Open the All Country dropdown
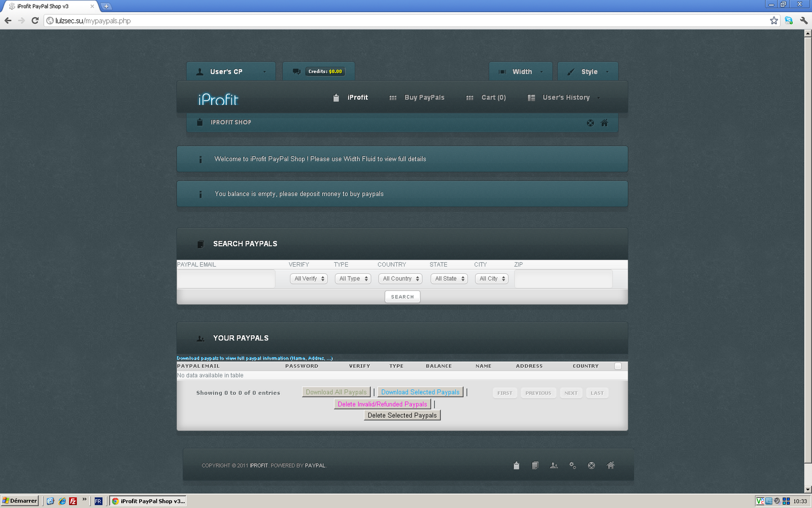The height and width of the screenshot is (508, 812). 400,279
